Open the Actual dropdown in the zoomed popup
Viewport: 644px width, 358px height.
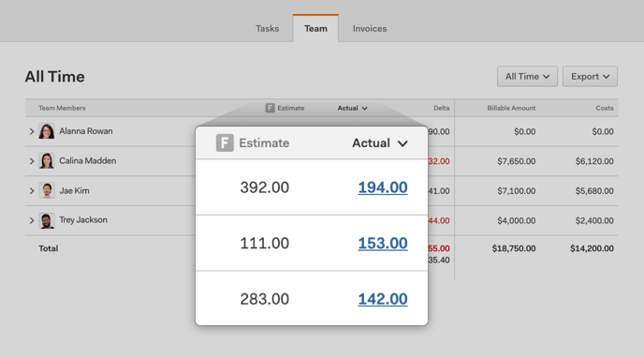click(x=380, y=143)
